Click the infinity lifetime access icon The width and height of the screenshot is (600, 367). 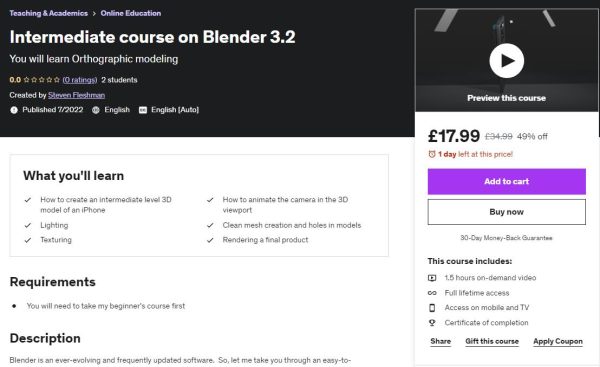pos(432,293)
